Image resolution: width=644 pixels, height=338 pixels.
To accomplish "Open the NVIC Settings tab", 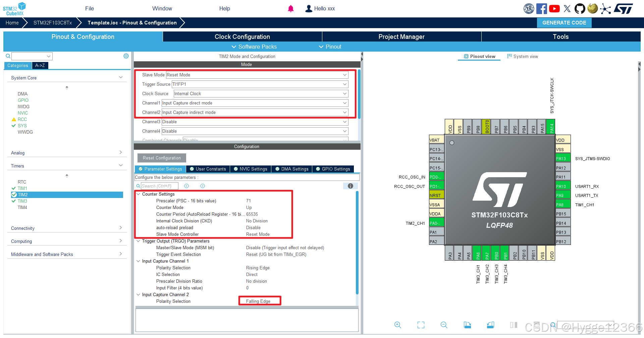I will (251, 169).
